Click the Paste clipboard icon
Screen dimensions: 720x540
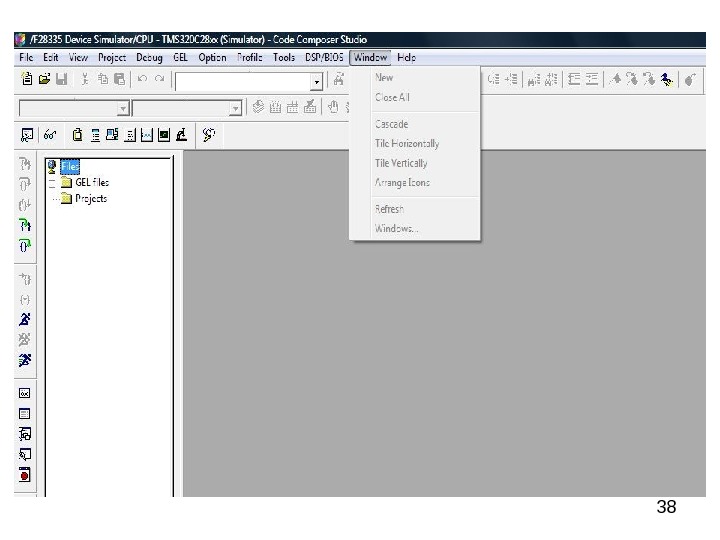pyautogui.click(x=119, y=79)
